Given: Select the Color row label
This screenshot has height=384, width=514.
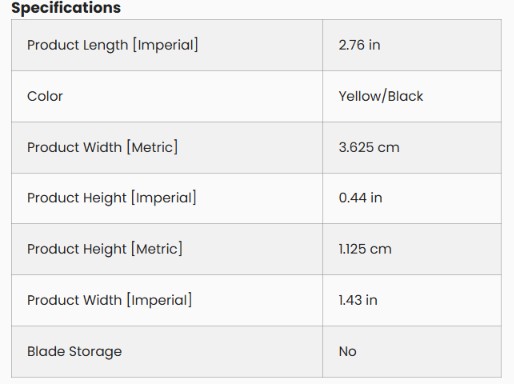Looking at the screenshot, I should [x=45, y=96].
